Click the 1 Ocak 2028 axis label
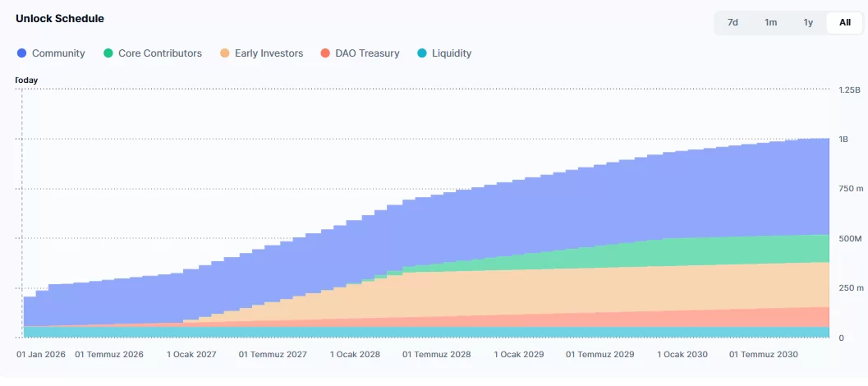 pos(355,355)
